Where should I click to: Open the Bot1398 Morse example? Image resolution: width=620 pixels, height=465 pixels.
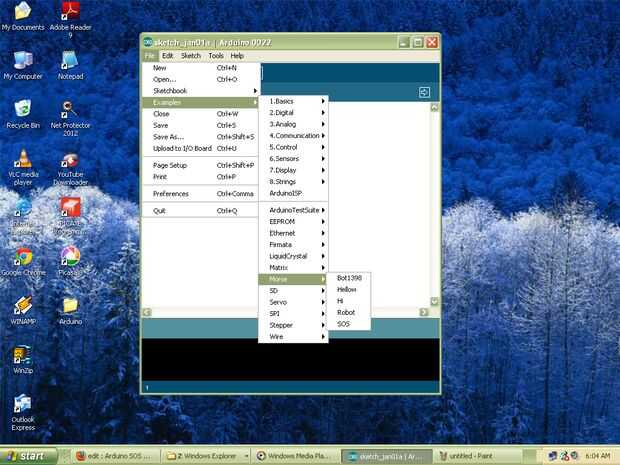[349, 278]
